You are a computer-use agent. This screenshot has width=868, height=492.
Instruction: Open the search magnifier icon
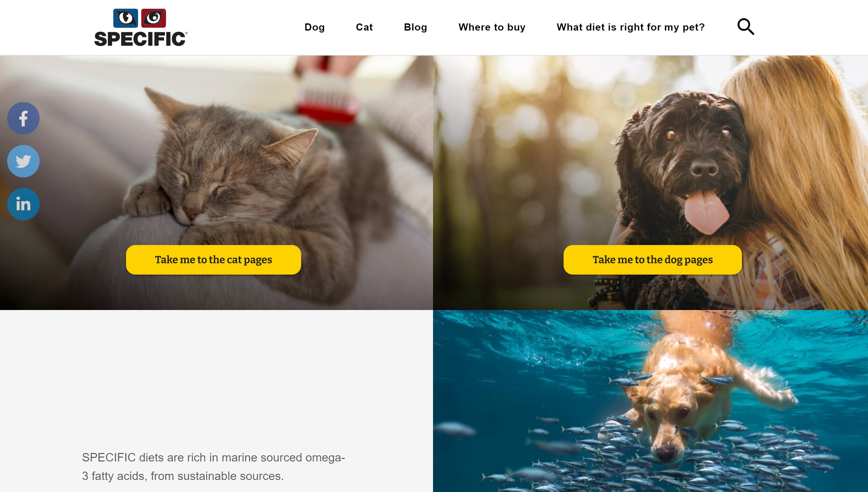746,27
